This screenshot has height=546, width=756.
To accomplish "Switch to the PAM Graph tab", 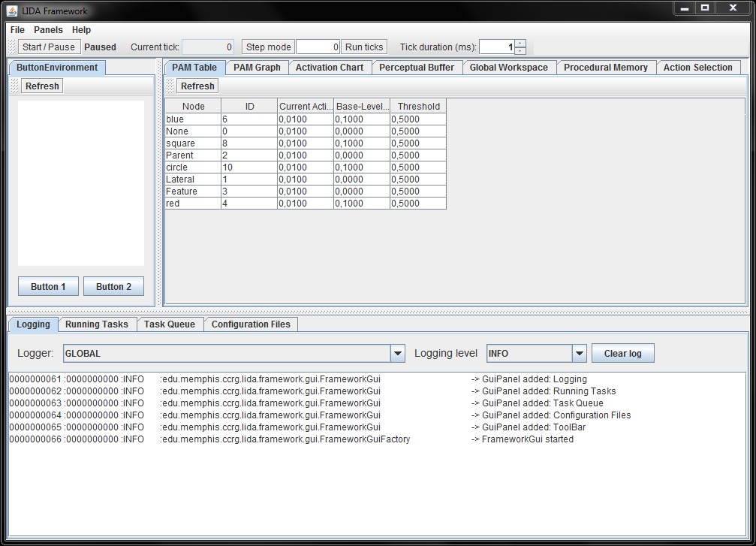I will [257, 68].
